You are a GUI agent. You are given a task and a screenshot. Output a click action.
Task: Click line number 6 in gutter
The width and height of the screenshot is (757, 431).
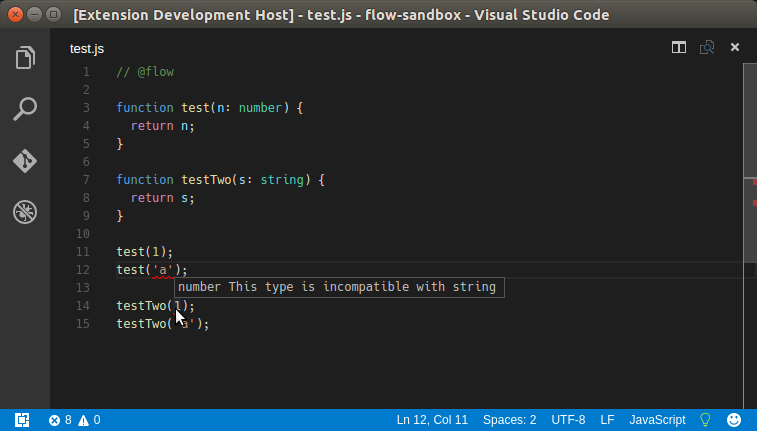(x=86, y=162)
